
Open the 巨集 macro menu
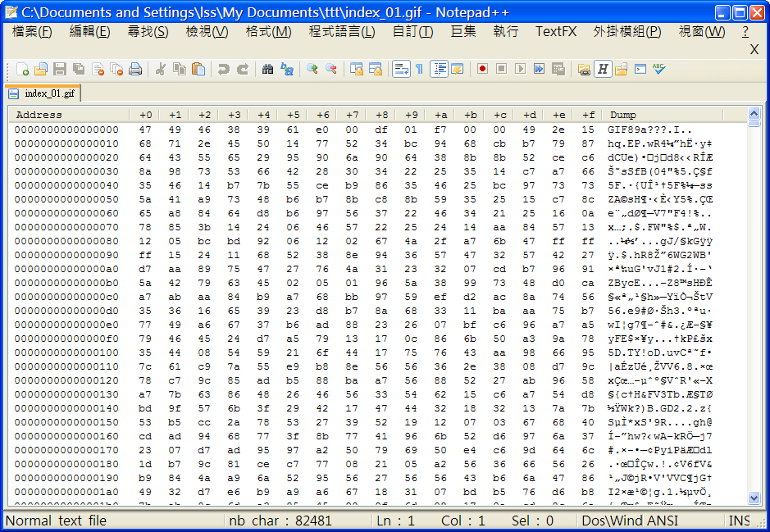[x=463, y=31]
